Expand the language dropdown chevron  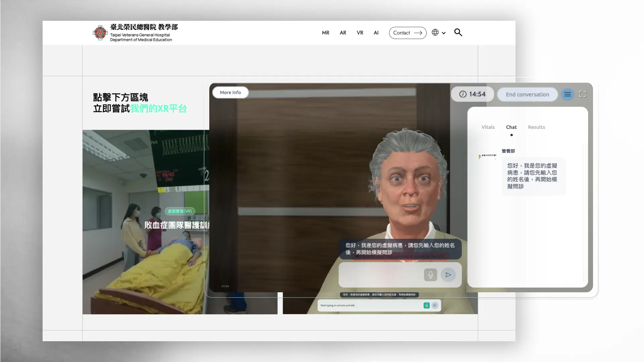point(444,33)
